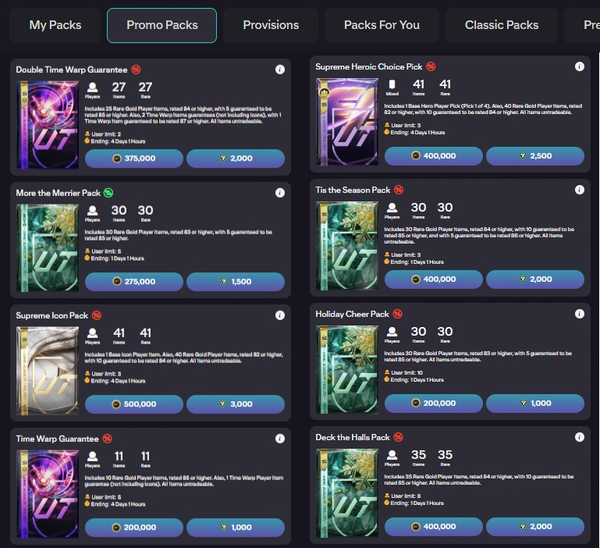Viewport: 600px width, 548px height.
Task: Click the Time Warp Guarantee pack artwork
Action: tap(45, 488)
